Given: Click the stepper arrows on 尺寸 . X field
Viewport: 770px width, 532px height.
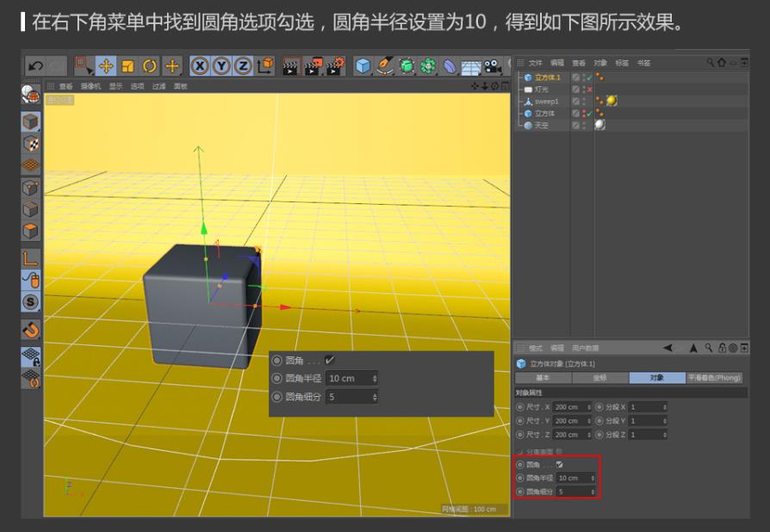Looking at the screenshot, I should tap(589, 407).
